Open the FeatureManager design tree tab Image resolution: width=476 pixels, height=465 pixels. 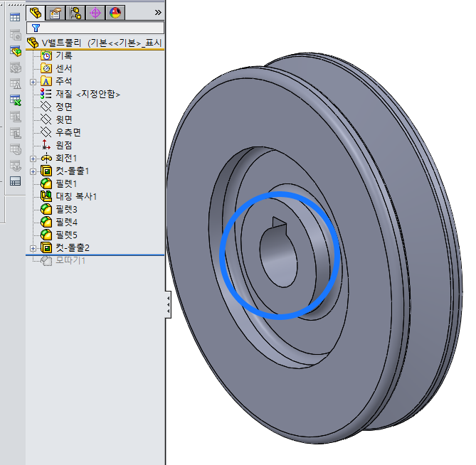coord(36,13)
